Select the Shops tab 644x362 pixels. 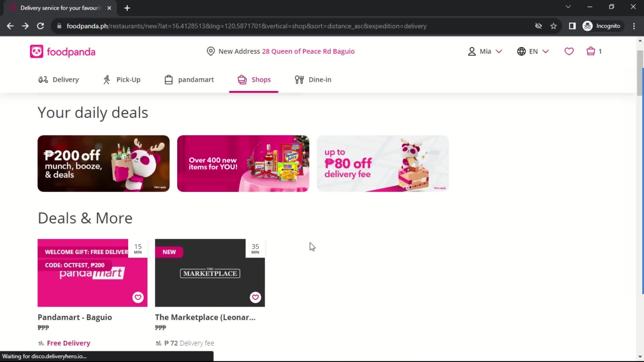(254, 80)
